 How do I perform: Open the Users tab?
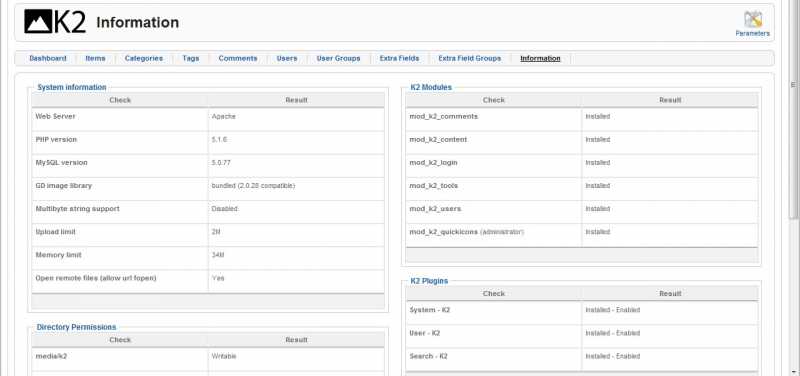point(287,58)
